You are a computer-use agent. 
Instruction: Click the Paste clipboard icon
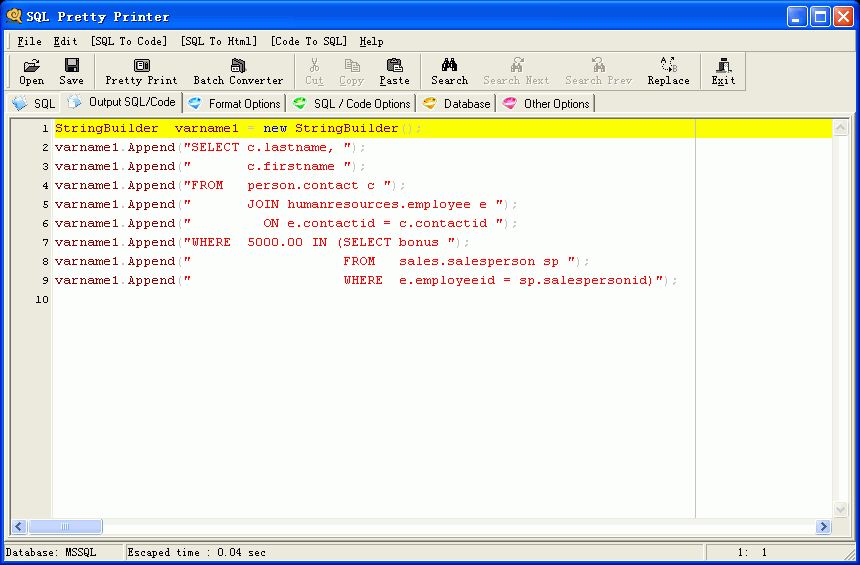pyautogui.click(x=394, y=71)
